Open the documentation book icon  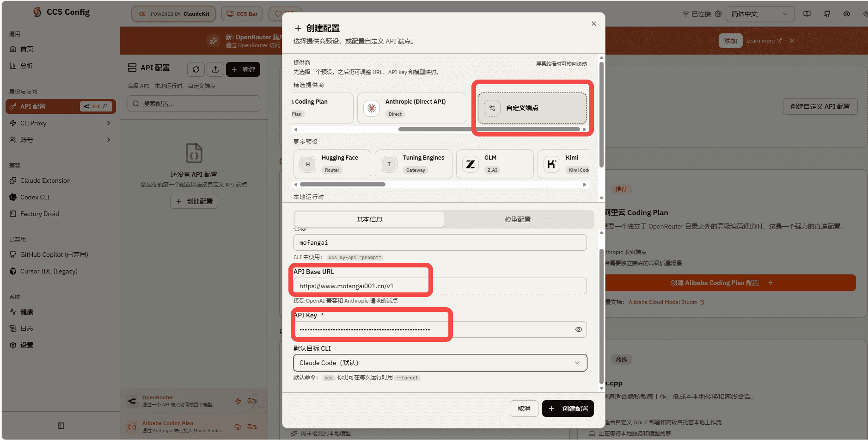pos(807,14)
